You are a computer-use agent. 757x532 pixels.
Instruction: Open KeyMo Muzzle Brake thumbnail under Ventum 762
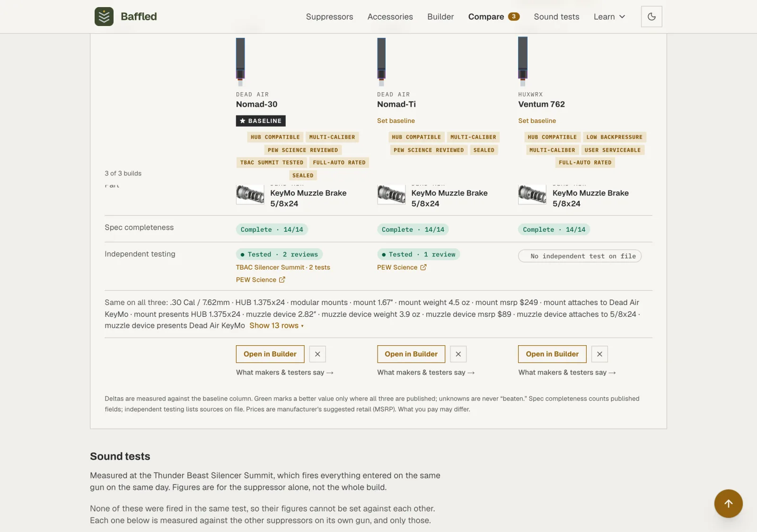coord(532,194)
